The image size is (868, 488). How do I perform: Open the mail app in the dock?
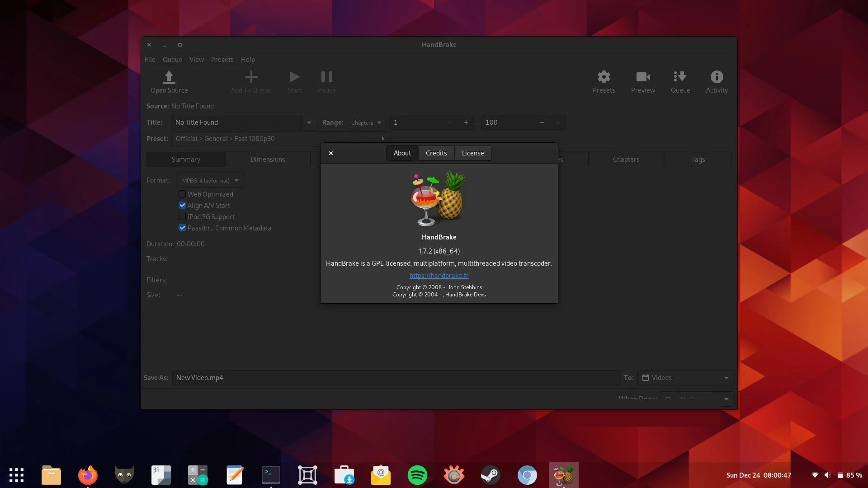coord(381,475)
